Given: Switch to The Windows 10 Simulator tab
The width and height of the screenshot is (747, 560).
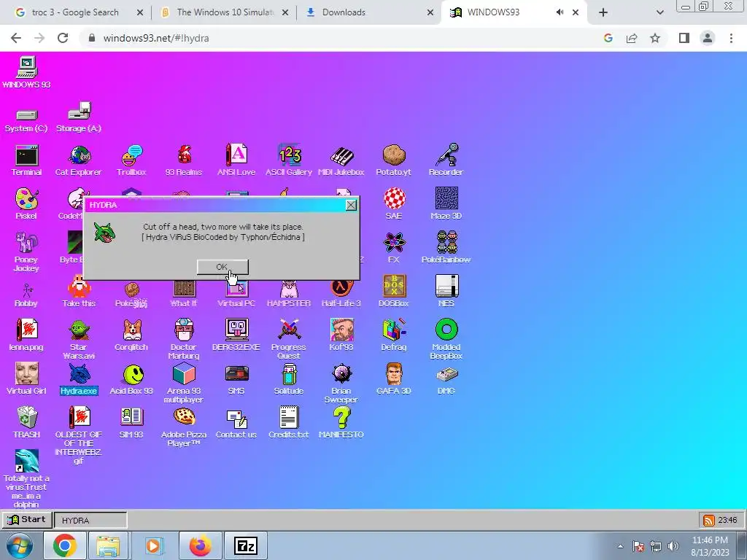Looking at the screenshot, I should click(x=225, y=12).
